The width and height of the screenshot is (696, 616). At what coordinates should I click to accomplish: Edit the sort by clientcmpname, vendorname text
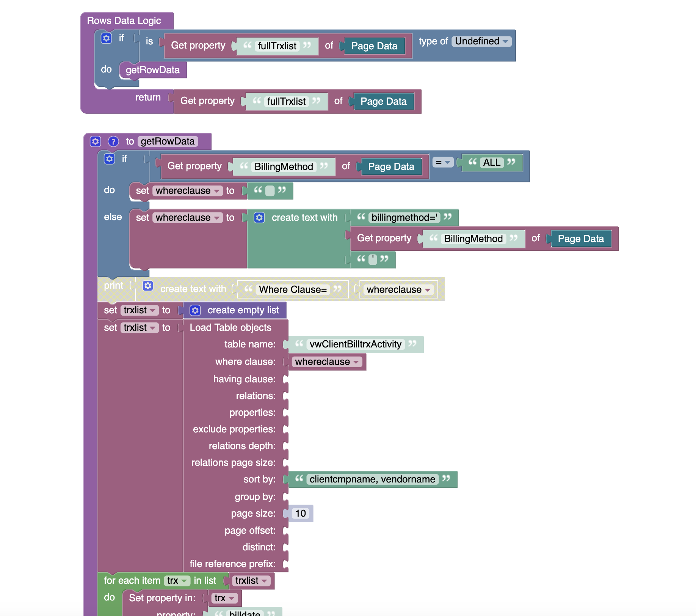(x=372, y=479)
